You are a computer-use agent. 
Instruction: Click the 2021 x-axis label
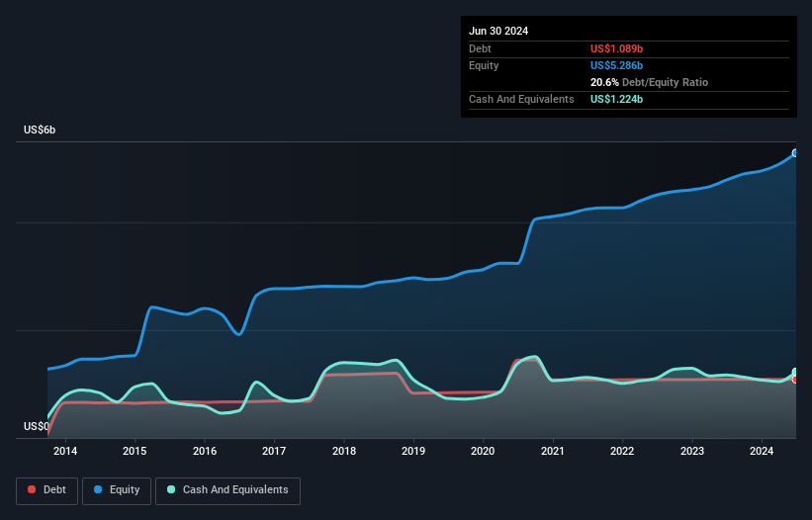553,451
